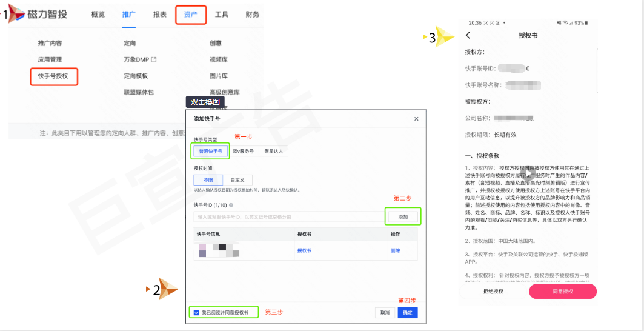Click the 快手号信息 column header

208,234
